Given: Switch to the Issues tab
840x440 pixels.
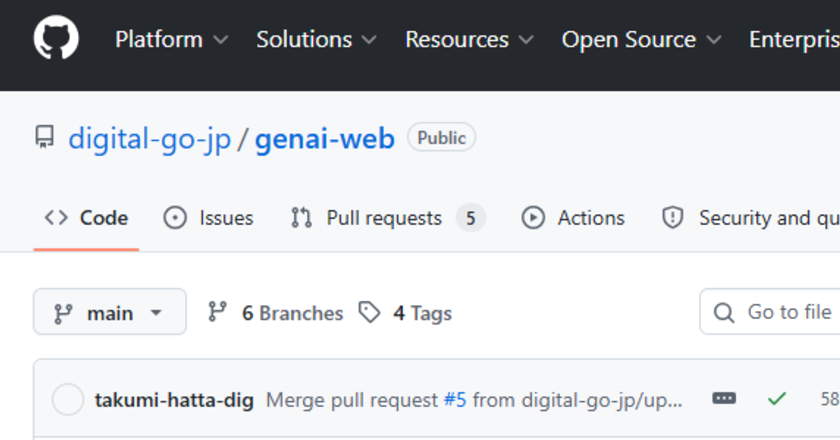Looking at the screenshot, I should (x=208, y=218).
